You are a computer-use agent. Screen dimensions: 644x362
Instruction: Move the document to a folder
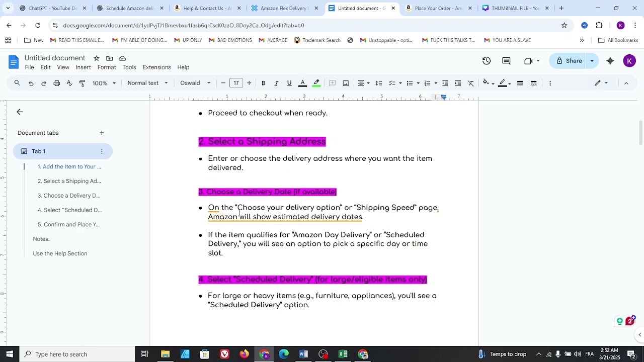click(x=109, y=58)
